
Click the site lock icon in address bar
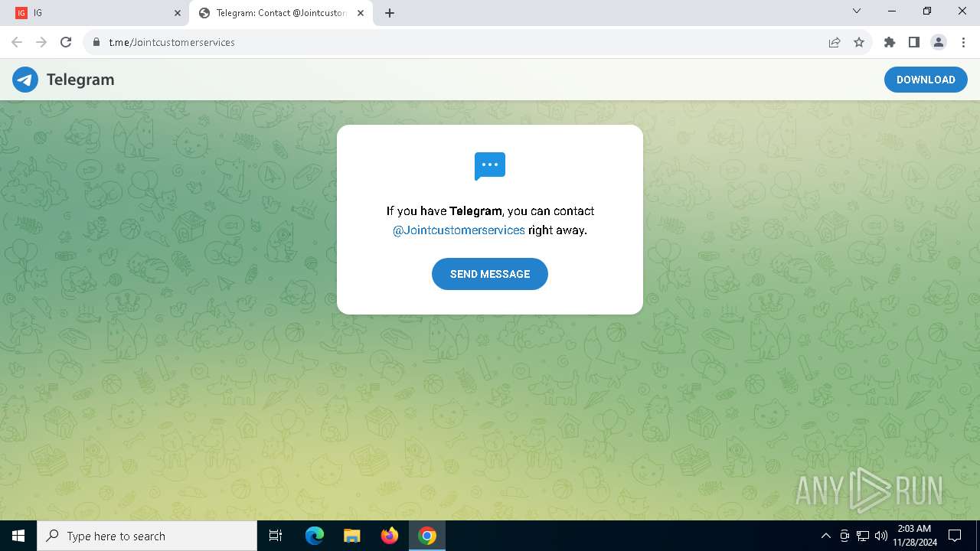click(96, 42)
